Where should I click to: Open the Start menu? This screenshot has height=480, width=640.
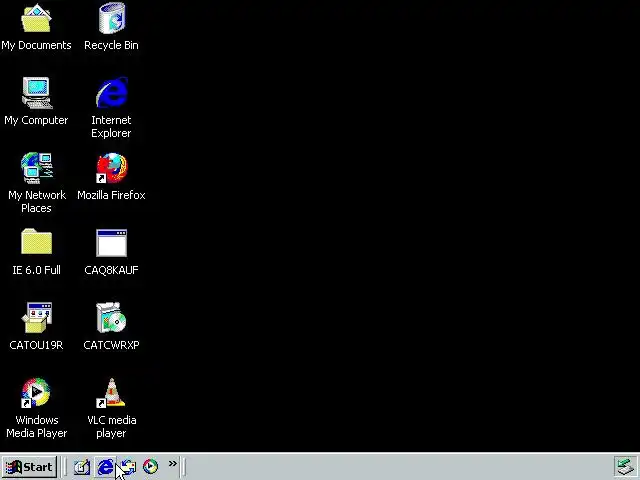[x=29, y=467]
